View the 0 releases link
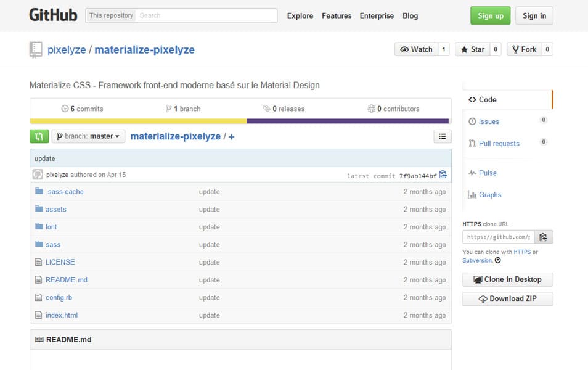This screenshot has width=588, height=370. pyautogui.click(x=284, y=109)
